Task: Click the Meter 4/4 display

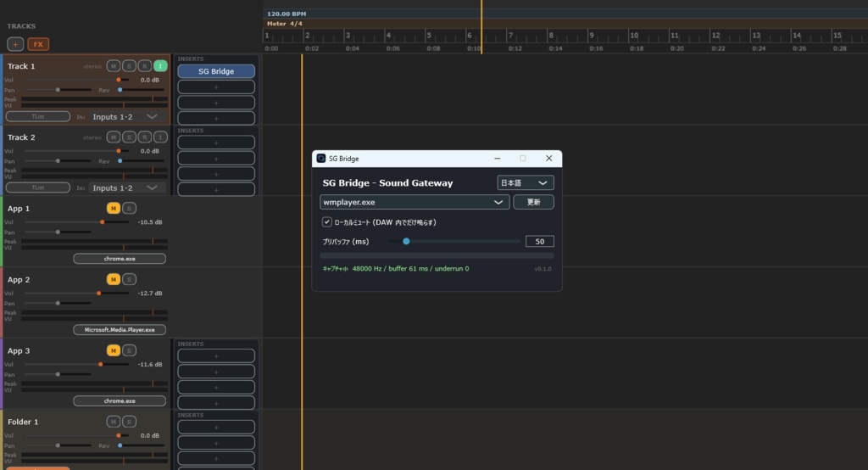Action: [285, 24]
